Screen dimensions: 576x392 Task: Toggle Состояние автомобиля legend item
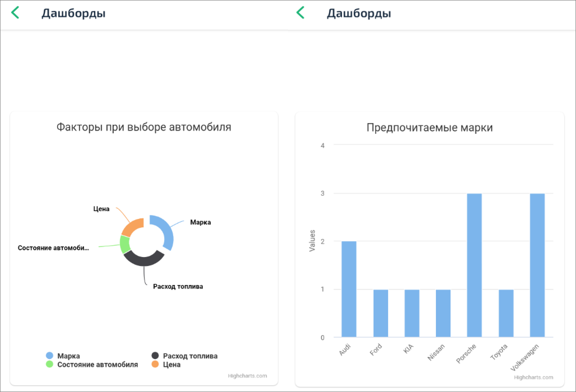(97, 365)
